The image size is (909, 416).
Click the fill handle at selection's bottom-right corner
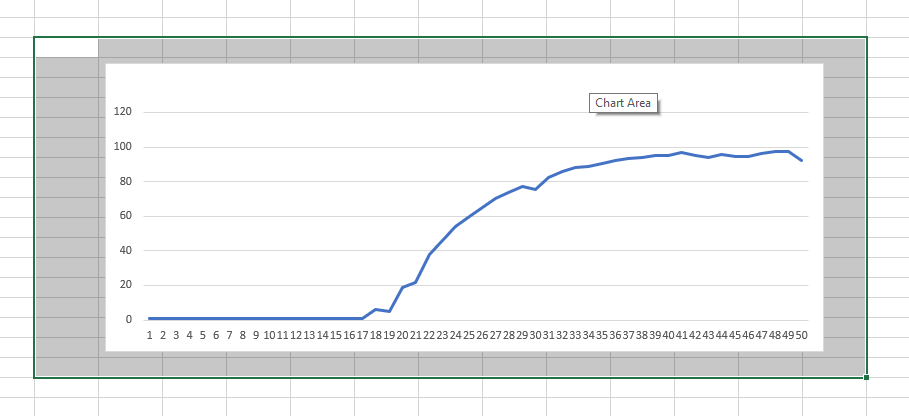tap(866, 377)
